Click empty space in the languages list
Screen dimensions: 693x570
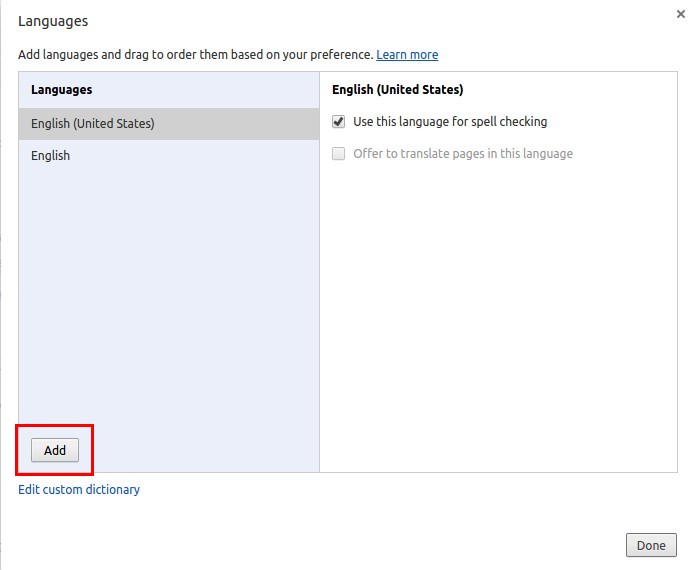(x=168, y=300)
